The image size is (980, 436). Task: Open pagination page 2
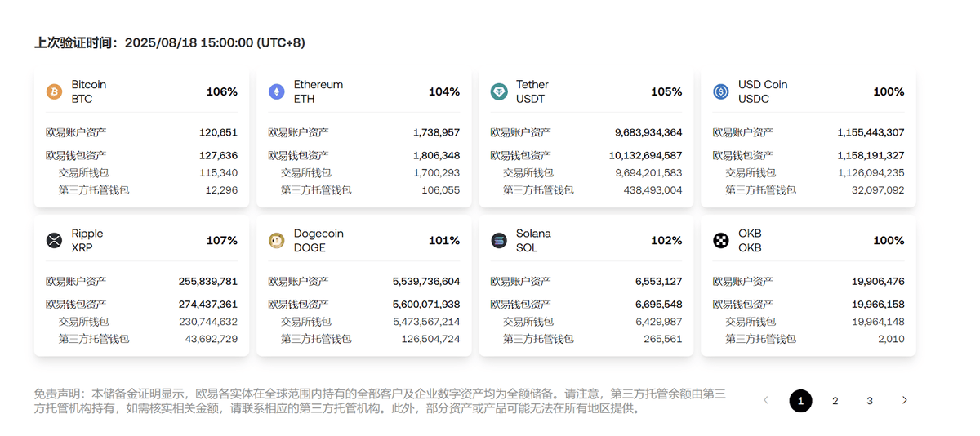[835, 401]
